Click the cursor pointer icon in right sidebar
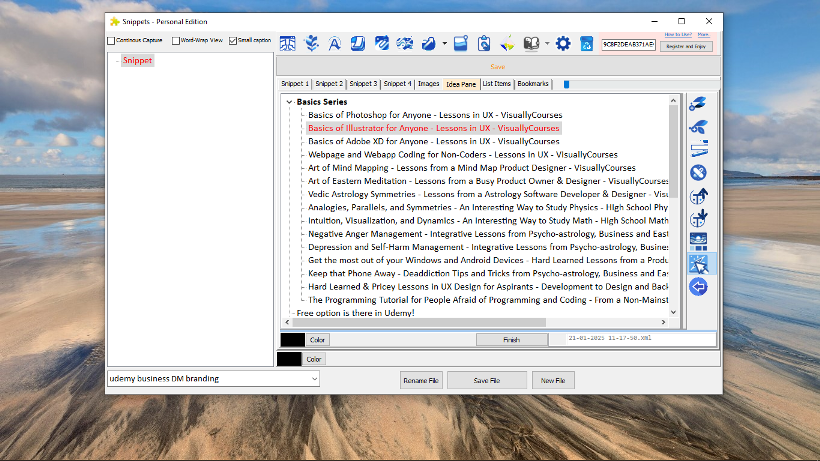Image resolution: width=820 pixels, height=461 pixels. [698, 264]
